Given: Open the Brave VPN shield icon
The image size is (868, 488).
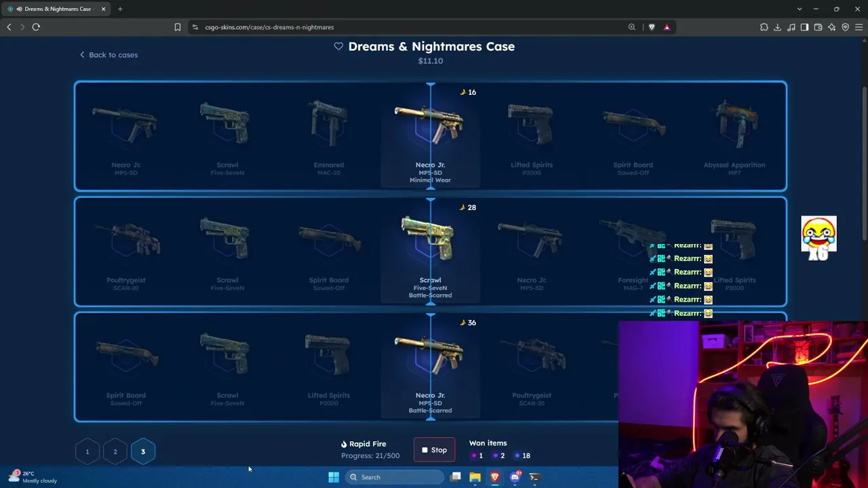Looking at the screenshot, I should (846, 27).
